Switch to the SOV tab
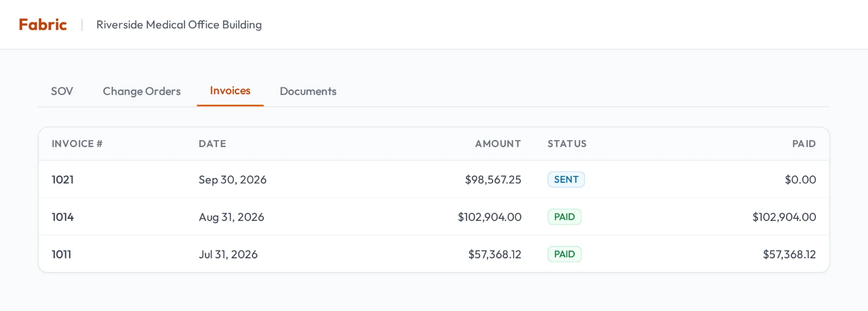 click(62, 91)
